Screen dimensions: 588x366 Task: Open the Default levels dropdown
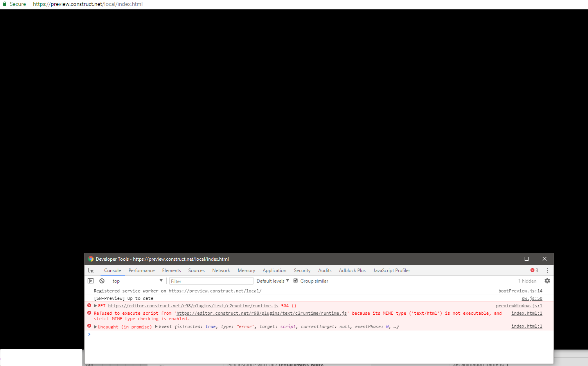272,280
